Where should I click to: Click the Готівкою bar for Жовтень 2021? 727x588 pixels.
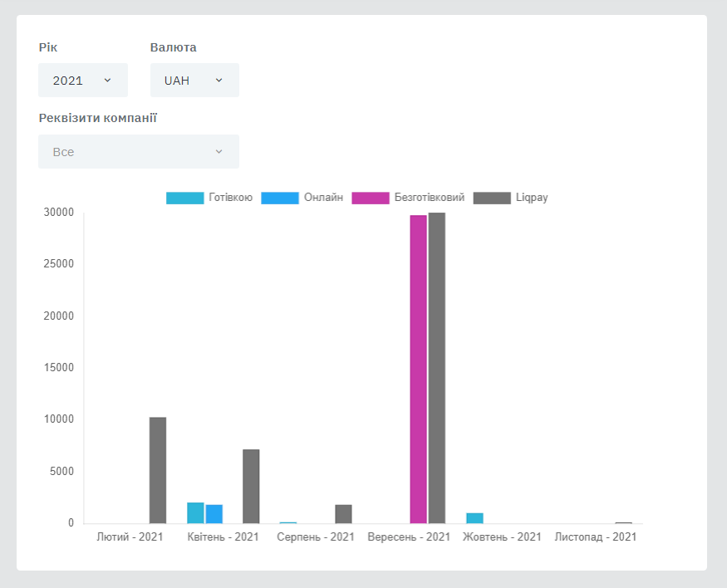tap(474, 518)
